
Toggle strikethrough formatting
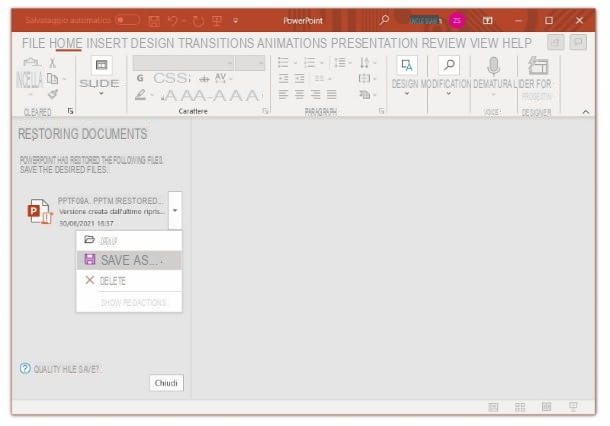pyautogui.click(x=204, y=79)
